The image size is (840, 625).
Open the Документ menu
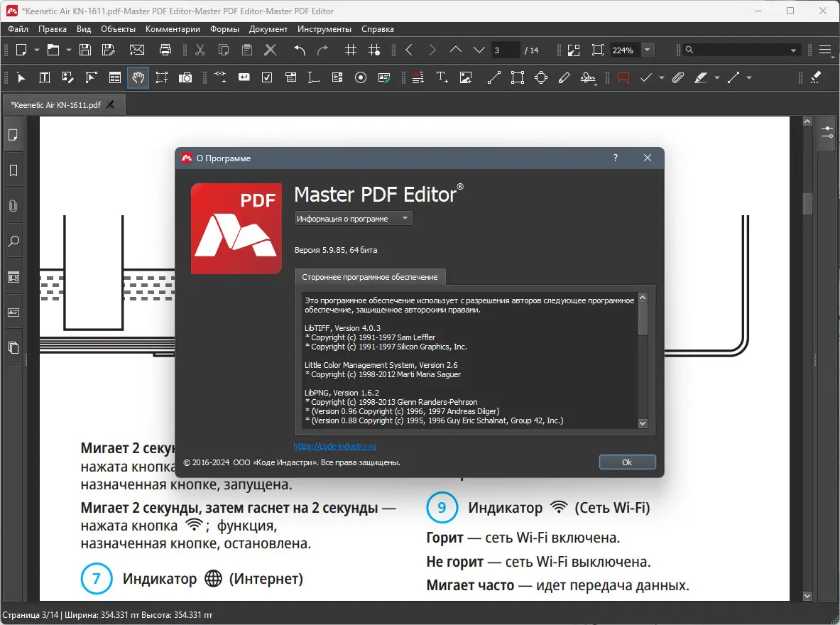268,29
